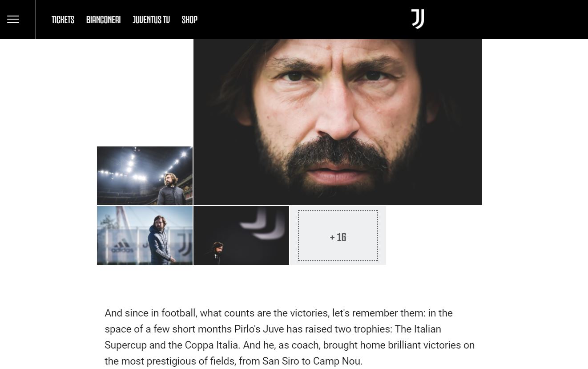
Task: Show the +16 more gallery photos
Action: [x=338, y=235]
